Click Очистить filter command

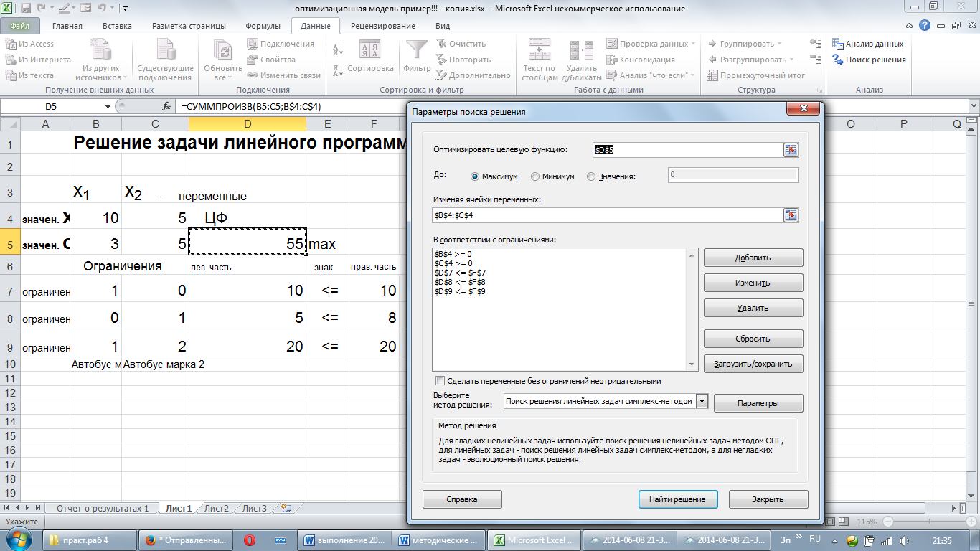(461, 44)
